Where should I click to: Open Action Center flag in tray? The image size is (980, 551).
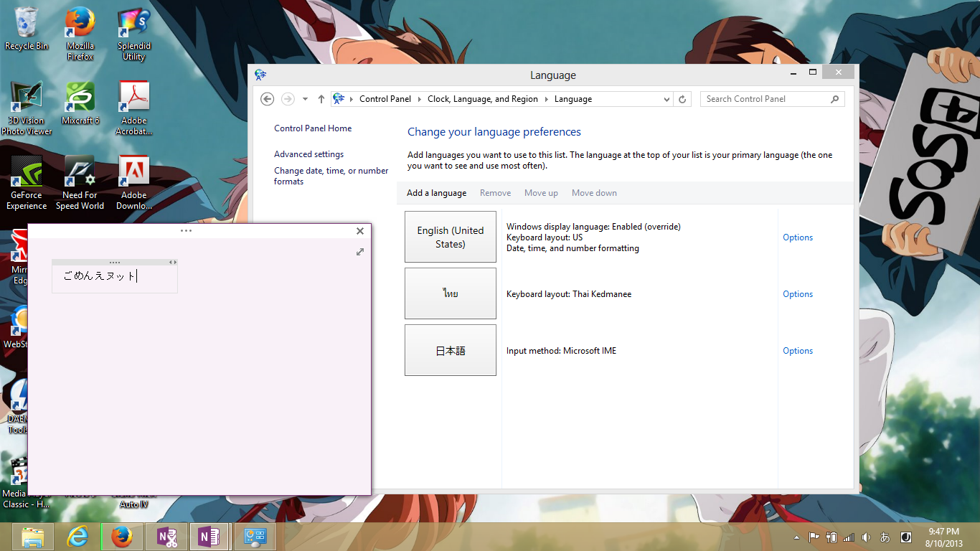(x=814, y=537)
